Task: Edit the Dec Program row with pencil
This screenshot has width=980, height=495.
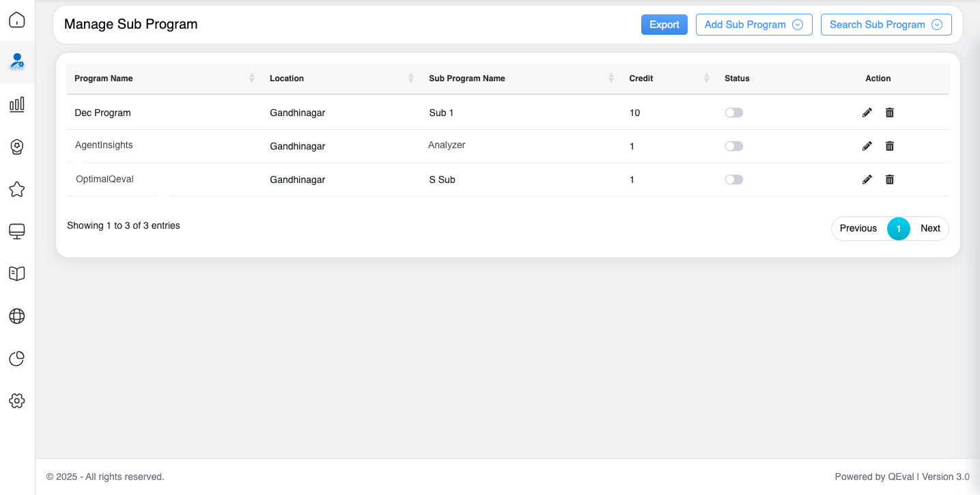Action: (867, 113)
